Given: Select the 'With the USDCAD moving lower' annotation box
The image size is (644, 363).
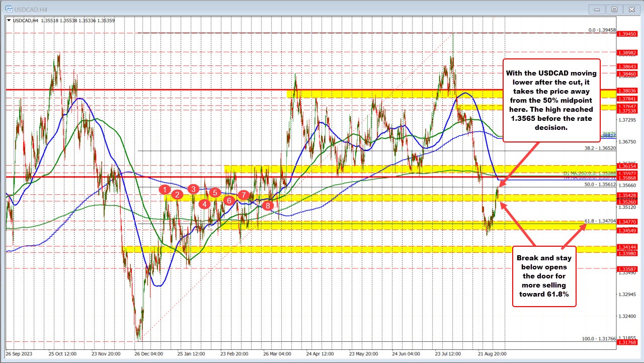Looking at the screenshot, I should click(551, 100).
